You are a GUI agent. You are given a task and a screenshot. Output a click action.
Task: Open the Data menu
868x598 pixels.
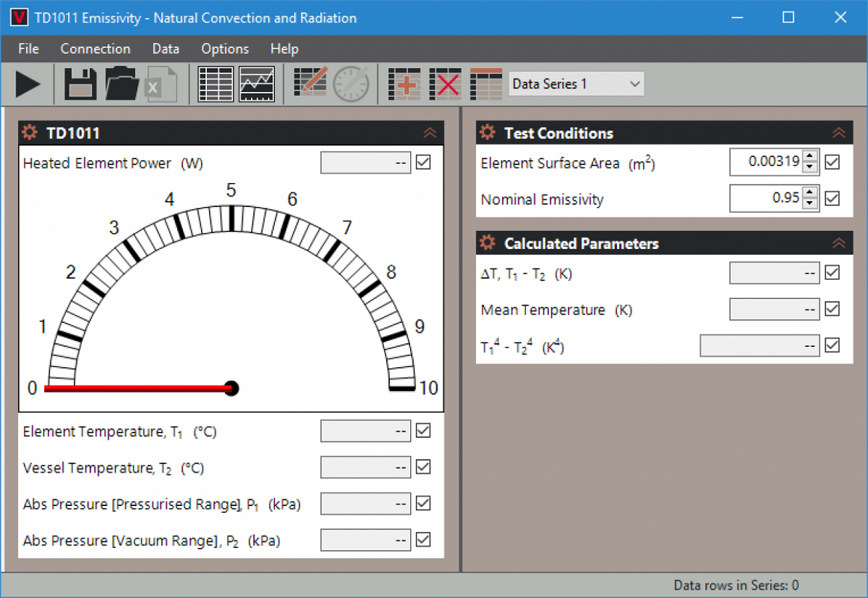(166, 49)
